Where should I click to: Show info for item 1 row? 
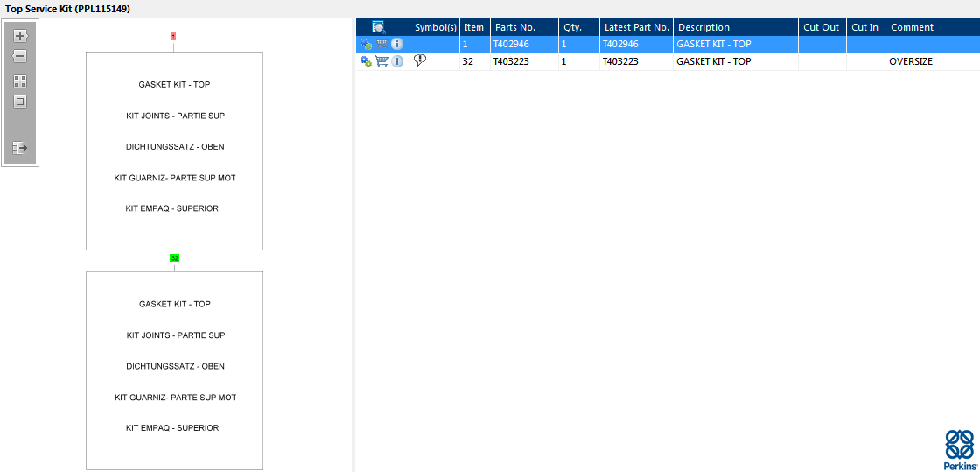397,45
